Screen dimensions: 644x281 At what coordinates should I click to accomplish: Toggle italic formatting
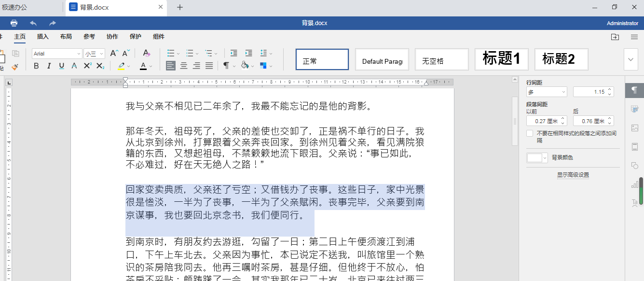coord(49,66)
